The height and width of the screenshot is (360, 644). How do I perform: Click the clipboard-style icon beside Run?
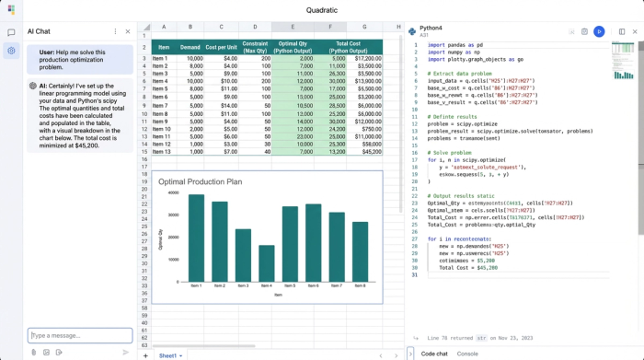tap(584, 31)
